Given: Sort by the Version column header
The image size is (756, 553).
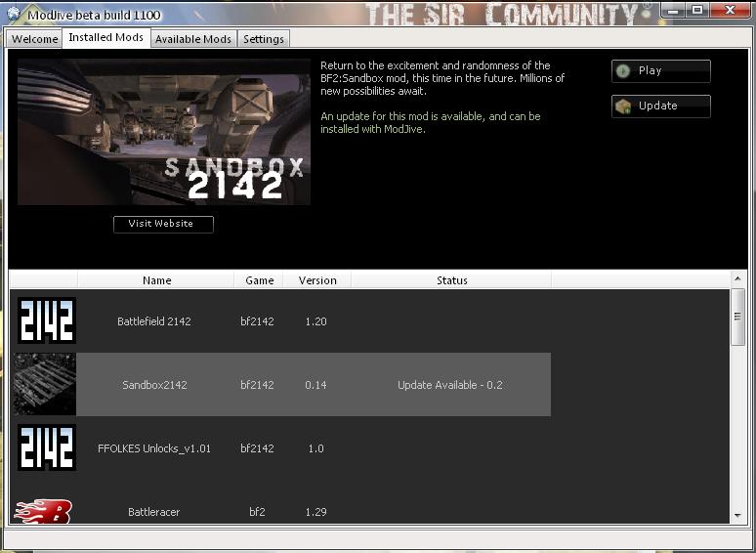Looking at the screenshot, I should [x=317, y=280].
